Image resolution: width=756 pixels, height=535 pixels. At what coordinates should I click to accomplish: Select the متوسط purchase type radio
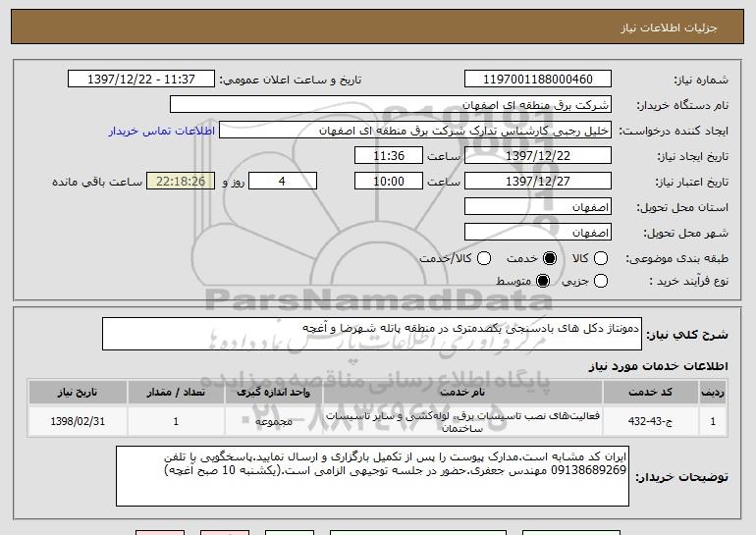543,281
